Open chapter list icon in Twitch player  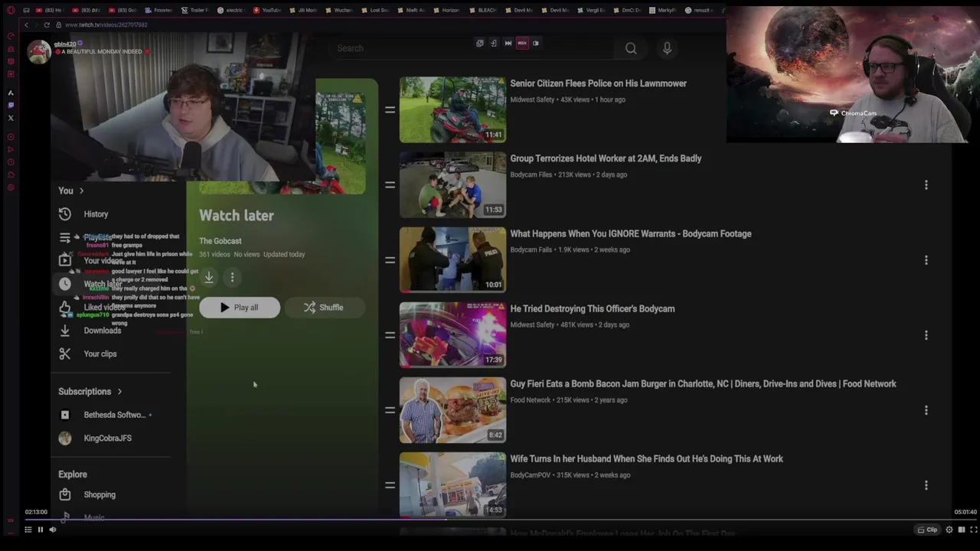[x=28, y=530]
